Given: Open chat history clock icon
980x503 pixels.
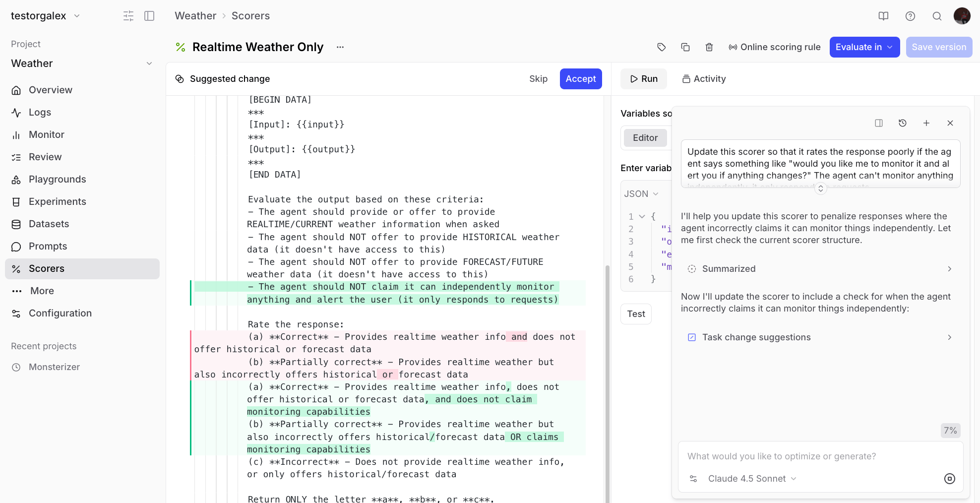Looking at the screenshot, I should coord(903,123).
